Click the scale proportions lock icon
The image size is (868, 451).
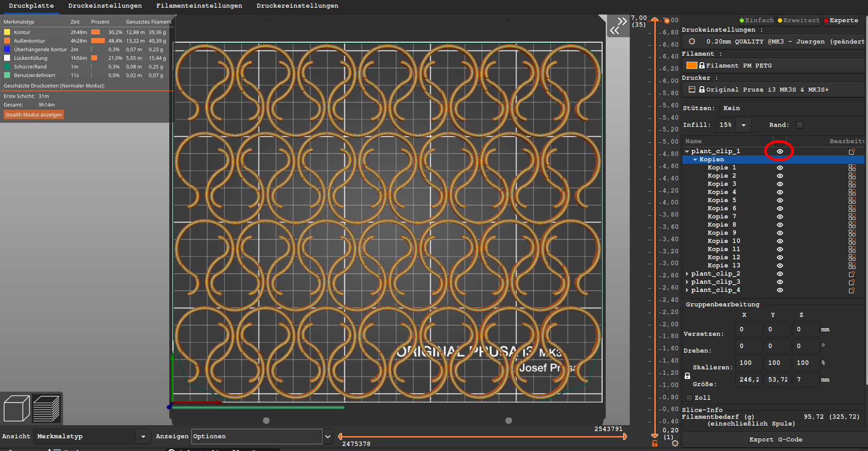(687, 376)
